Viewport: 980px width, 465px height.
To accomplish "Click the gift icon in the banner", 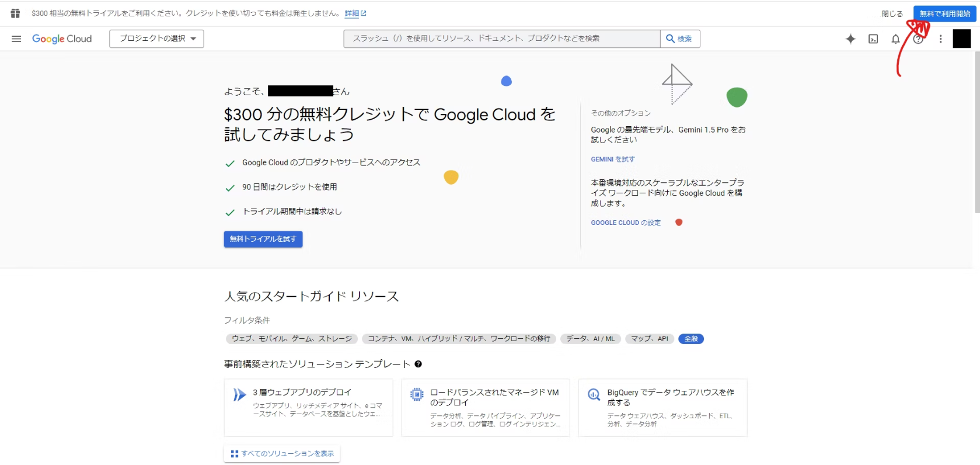I will pos(15,13).
